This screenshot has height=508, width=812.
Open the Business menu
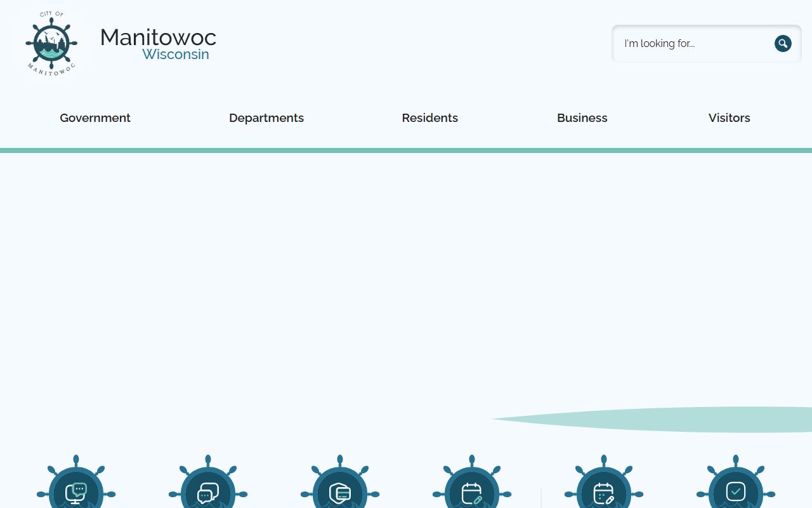(x=582, y=117)
